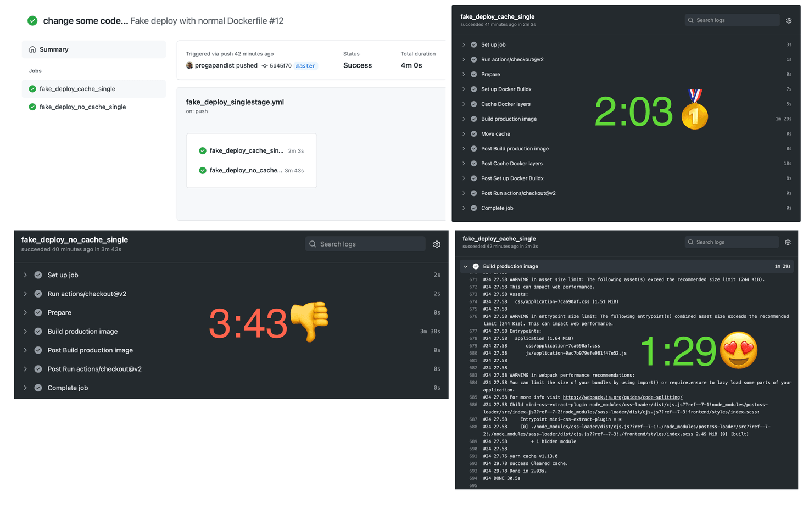The height and width of the screenshot is (532, 803).
Task: Collapse the Build production image log section
Action: point(466,266)
